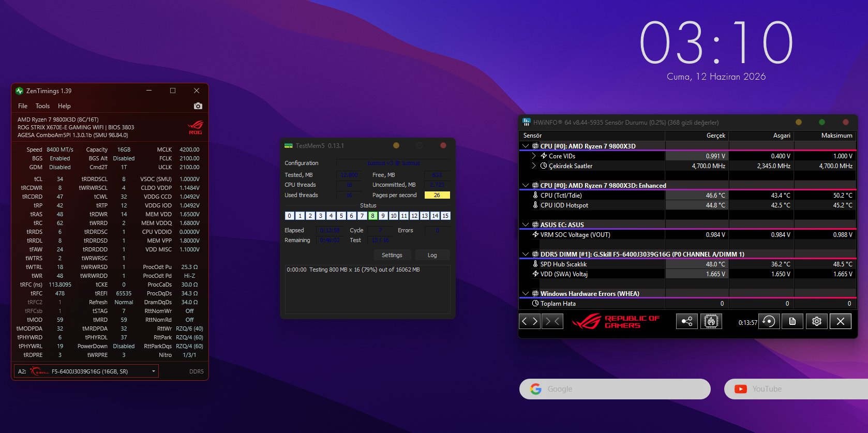Open TestMem5 Log button
868x433 pixels.
click(432, 255)
